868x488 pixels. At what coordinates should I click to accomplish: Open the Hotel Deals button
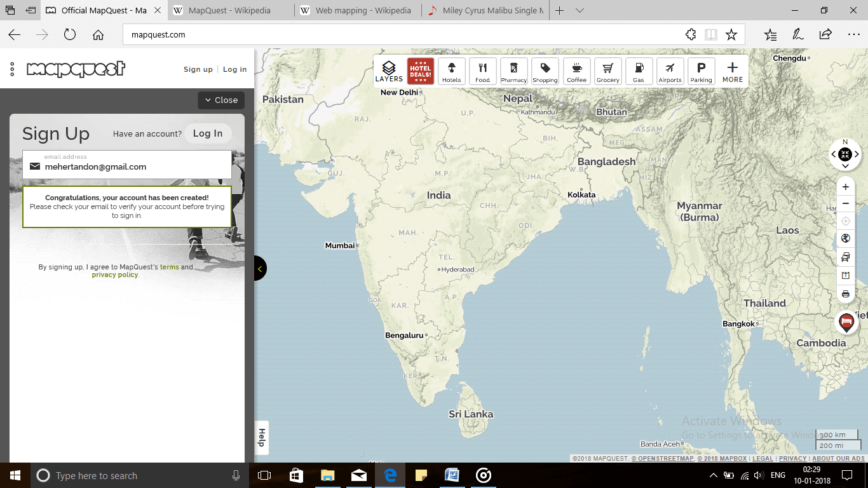pyautogui.click(x=420, y=71)
